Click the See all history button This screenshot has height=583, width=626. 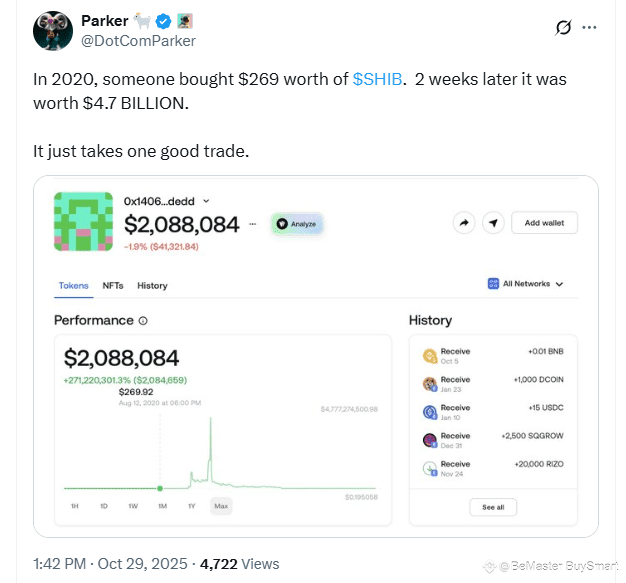click(493, 507)
